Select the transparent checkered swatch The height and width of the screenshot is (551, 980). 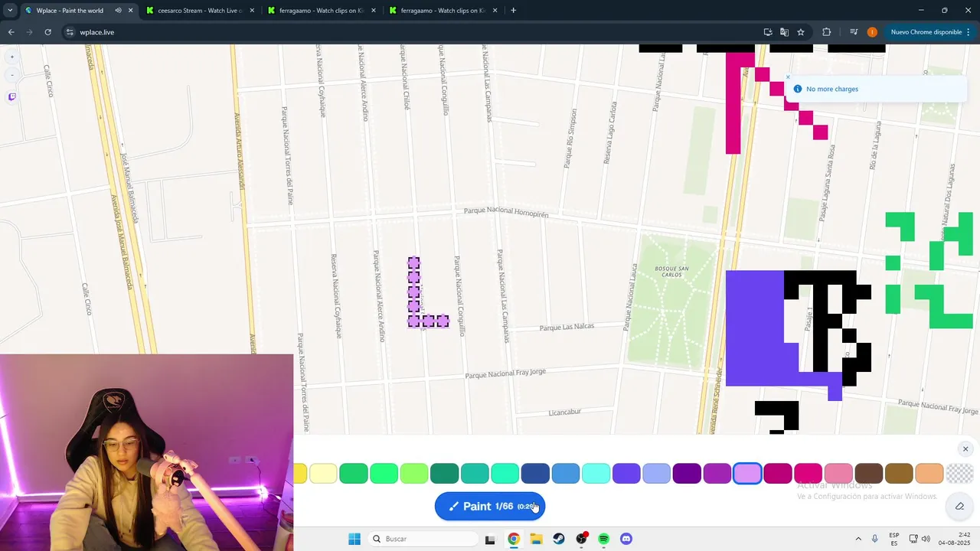pos(959,474)
